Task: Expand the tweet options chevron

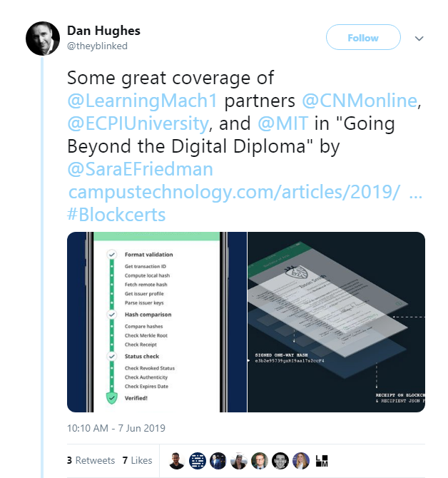Action: 419,39
